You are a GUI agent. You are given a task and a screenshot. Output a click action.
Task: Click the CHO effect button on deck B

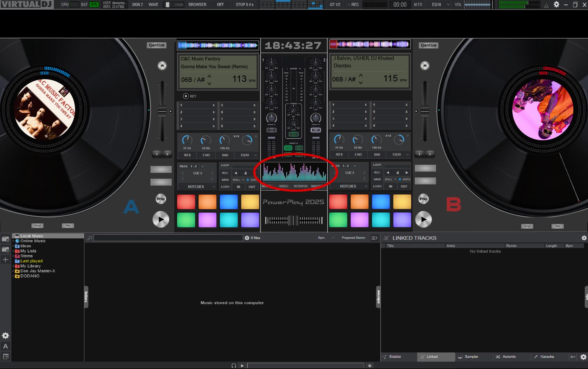[x=358, y=155]
